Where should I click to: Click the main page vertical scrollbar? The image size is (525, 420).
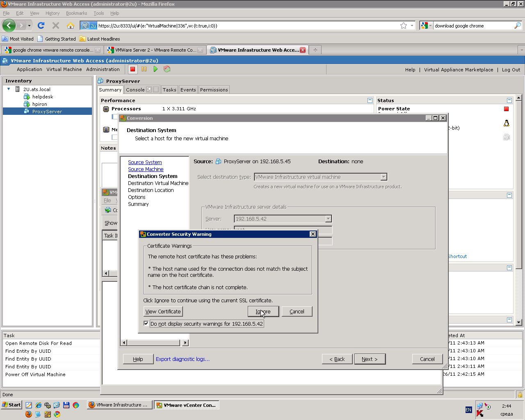pyautogui.click(x=519, y=210)
